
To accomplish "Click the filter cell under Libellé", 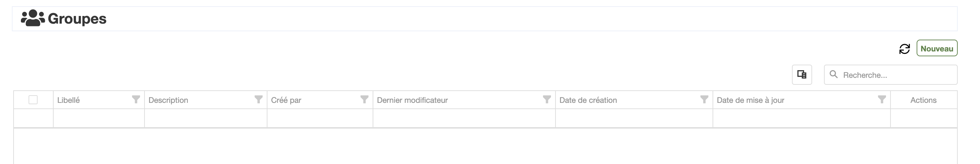I will coord(99,118).
